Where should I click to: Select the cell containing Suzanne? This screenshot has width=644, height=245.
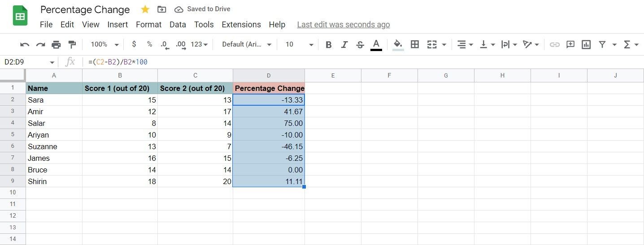click(x=54, y=146)
